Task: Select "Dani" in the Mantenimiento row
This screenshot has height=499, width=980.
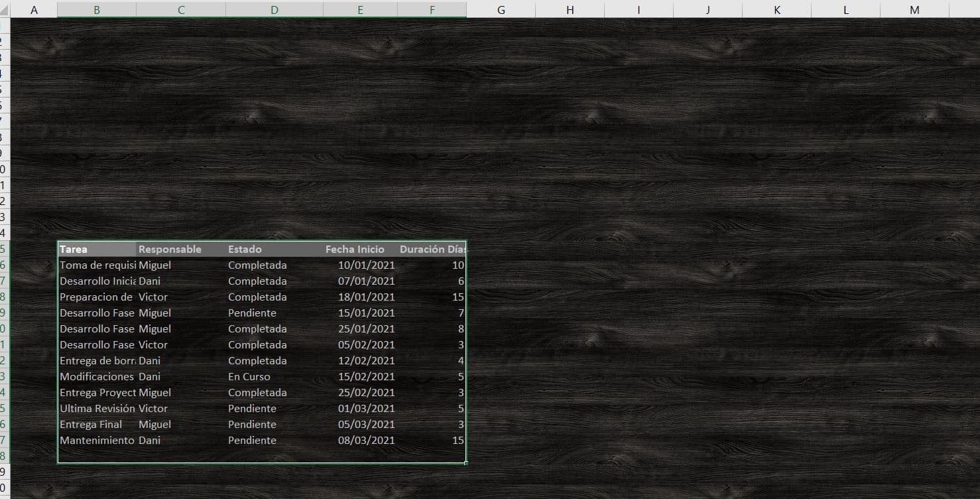Action: click(x=181, y=441)
